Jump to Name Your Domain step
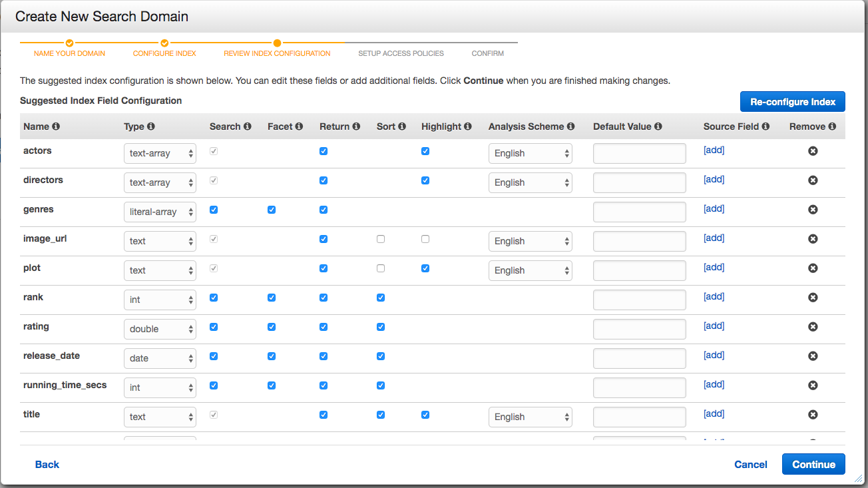Viewport: 868px width, 488px height. pos(69,53)
